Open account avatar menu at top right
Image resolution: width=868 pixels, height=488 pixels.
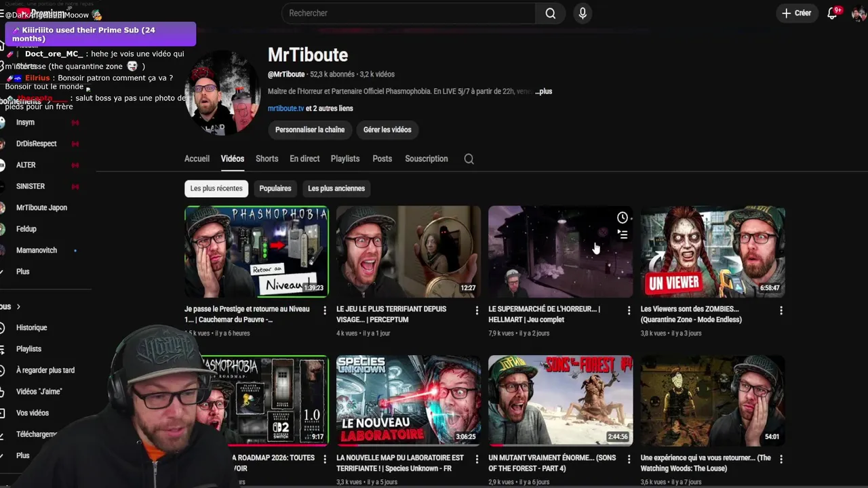pos(859,14)
